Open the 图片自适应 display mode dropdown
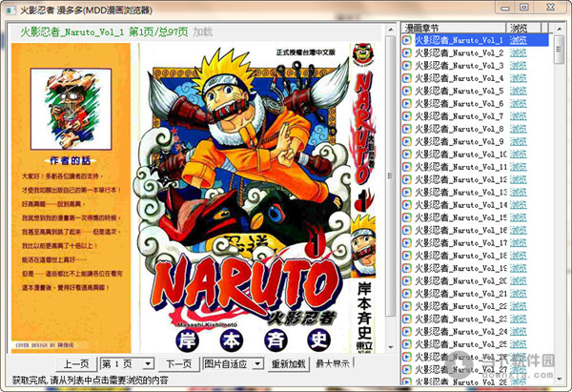The width and height of the screenshot is (572, 392). point(233,364)
